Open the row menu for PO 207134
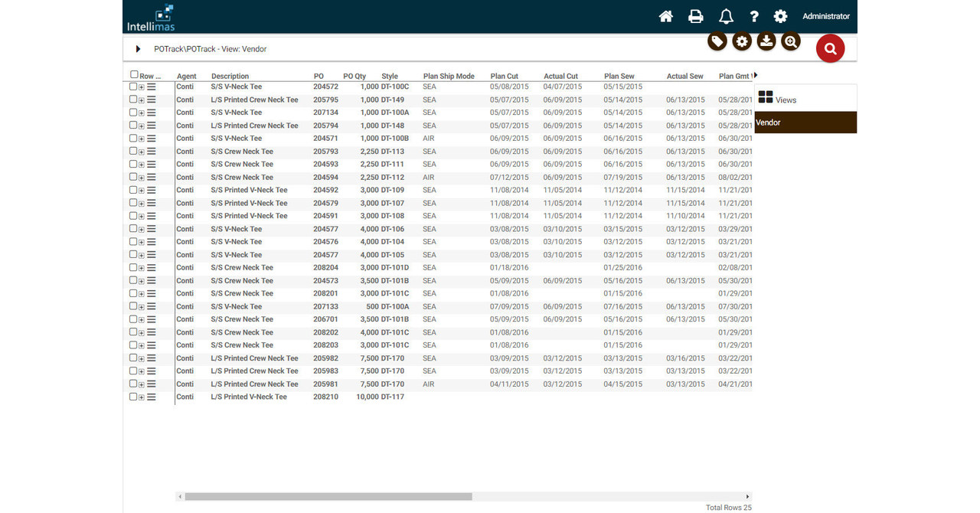This screenshot has width=980, height=513. click(152, 113)
